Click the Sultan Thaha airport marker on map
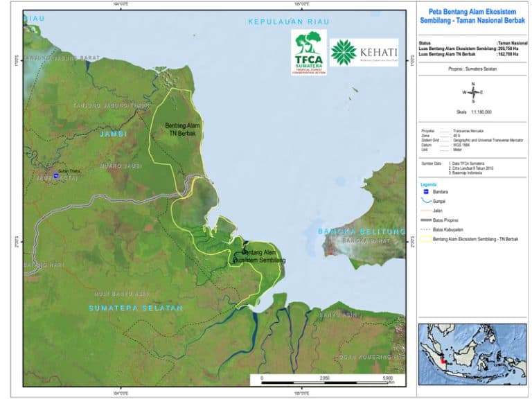 pyautogui.click(x=55, y=177)
